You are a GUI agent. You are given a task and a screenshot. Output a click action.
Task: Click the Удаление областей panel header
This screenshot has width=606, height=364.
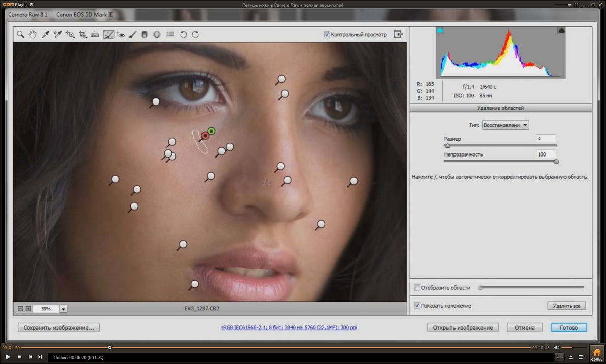(x=500, y=108)
